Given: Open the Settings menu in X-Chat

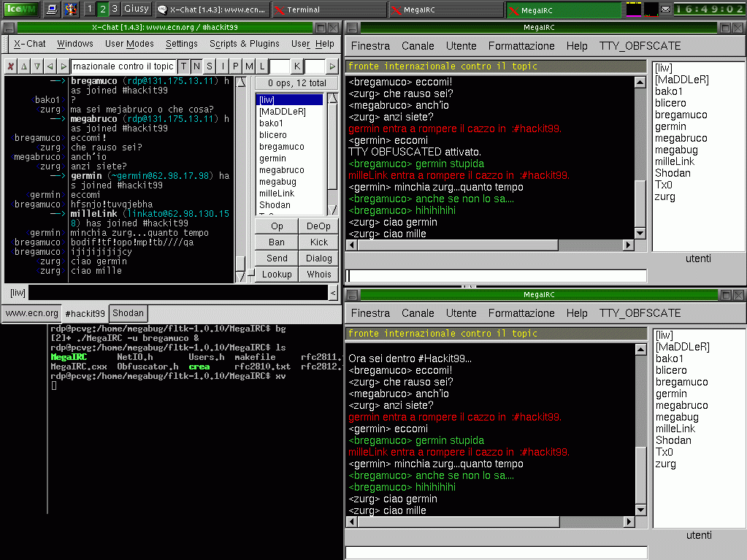Looking at the screenshot, I should pyautogui.click(x=182, y=44).
